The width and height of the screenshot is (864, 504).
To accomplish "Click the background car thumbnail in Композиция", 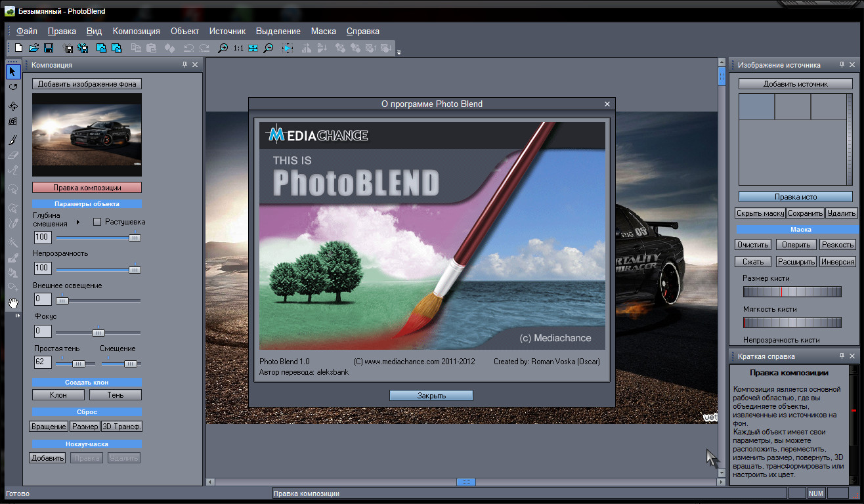I will click(x=87, y=135).
